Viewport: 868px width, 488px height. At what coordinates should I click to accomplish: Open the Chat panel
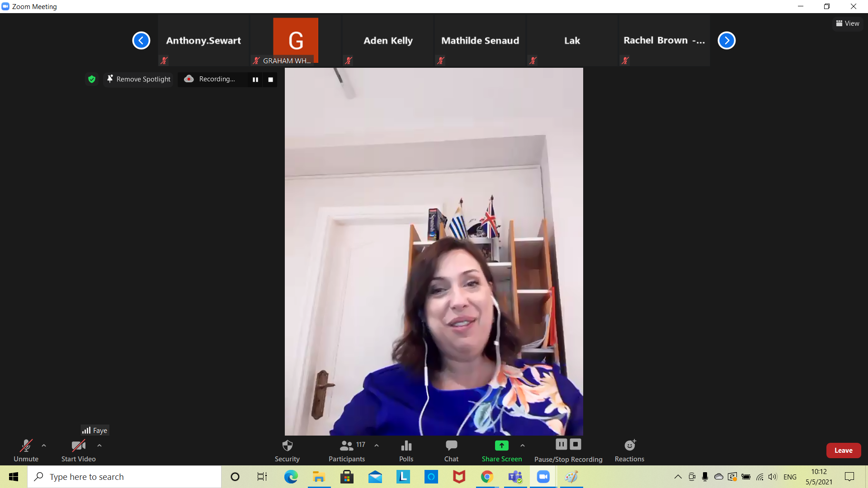pyautogui.click(x=451, y=446)
